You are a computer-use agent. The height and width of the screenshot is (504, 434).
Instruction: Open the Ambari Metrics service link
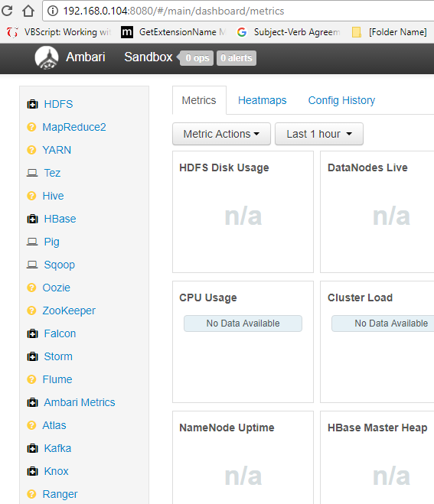point(80,402)
